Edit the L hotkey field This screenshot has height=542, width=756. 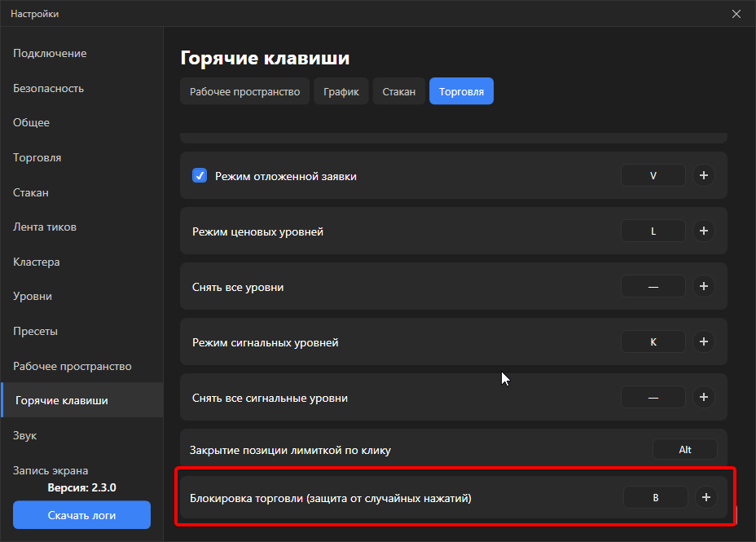[653, 231]
